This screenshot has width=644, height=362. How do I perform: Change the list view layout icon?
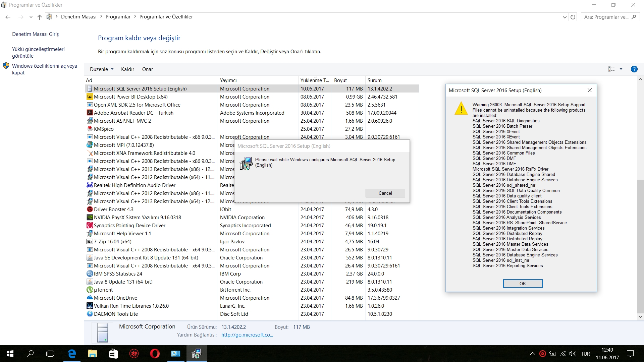pos(611,69)
